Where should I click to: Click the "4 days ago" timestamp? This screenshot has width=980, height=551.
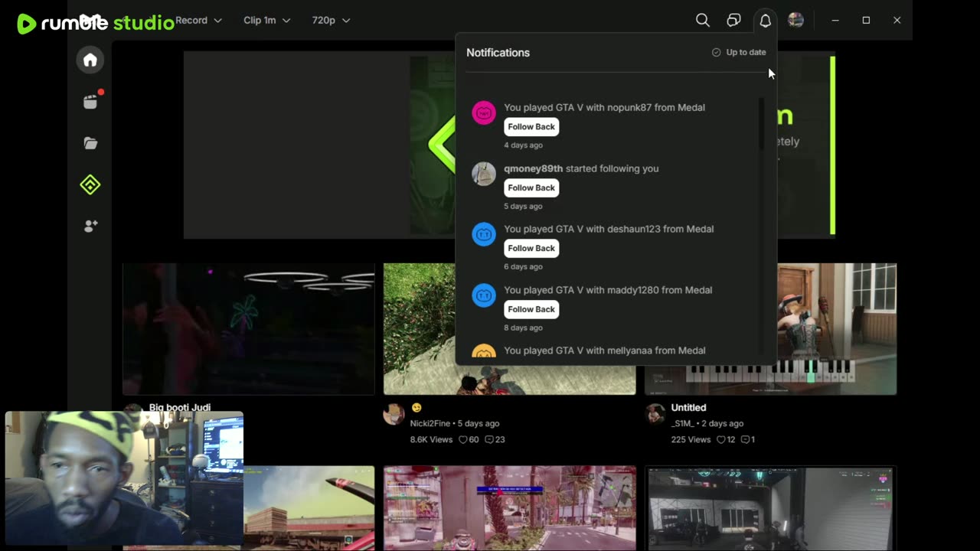pos(523,145)
